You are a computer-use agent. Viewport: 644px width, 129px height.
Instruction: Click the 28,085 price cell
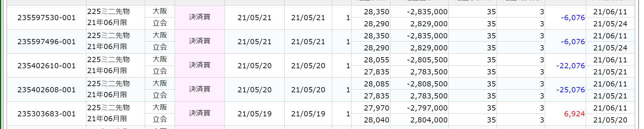(x=371, y=84)
